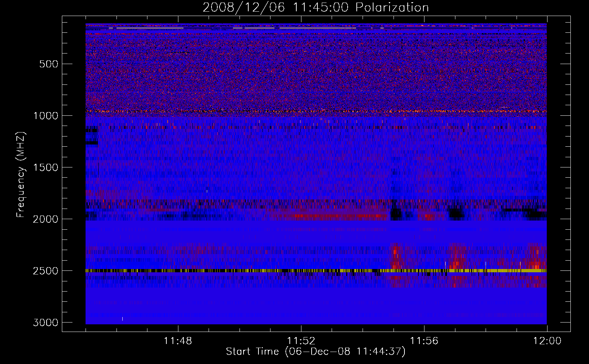
Task: Click the 2500 frequency tick label
Action: (x=46, y=271)
